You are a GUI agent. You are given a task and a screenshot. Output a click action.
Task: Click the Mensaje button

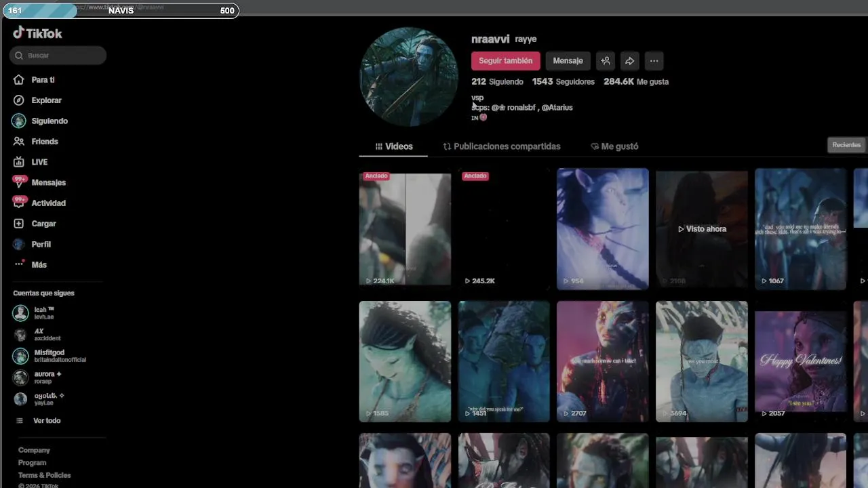click(x=568, y=61)
